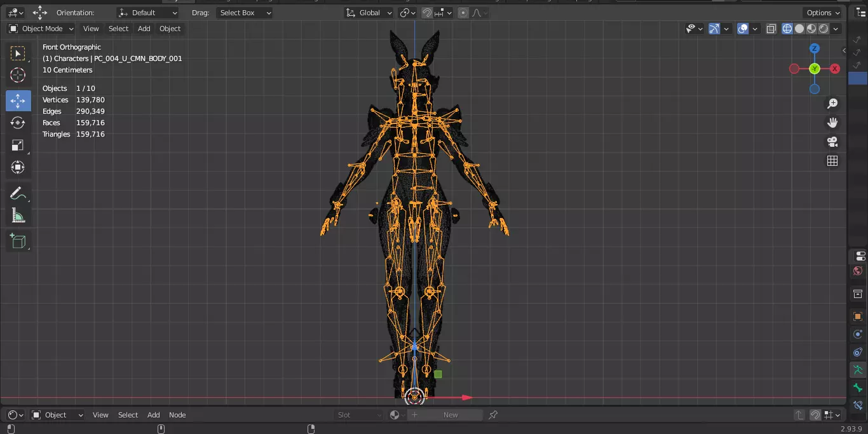Screen dimensions: 868x434
Task: Toggle proportional editing in viewport header
Action: [x=463, y=13]
